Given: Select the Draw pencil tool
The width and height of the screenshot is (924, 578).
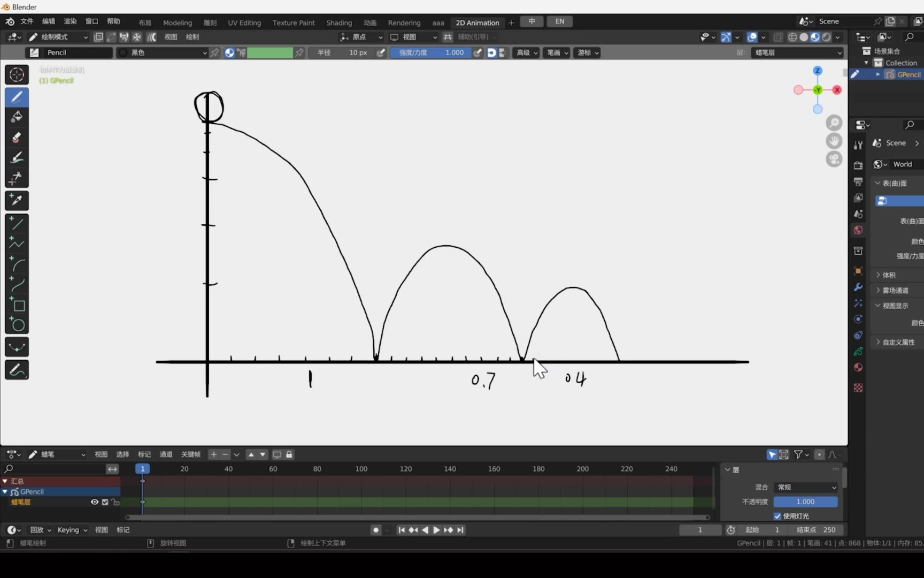Looking at the screenshot, I should [x=17, y=97].
